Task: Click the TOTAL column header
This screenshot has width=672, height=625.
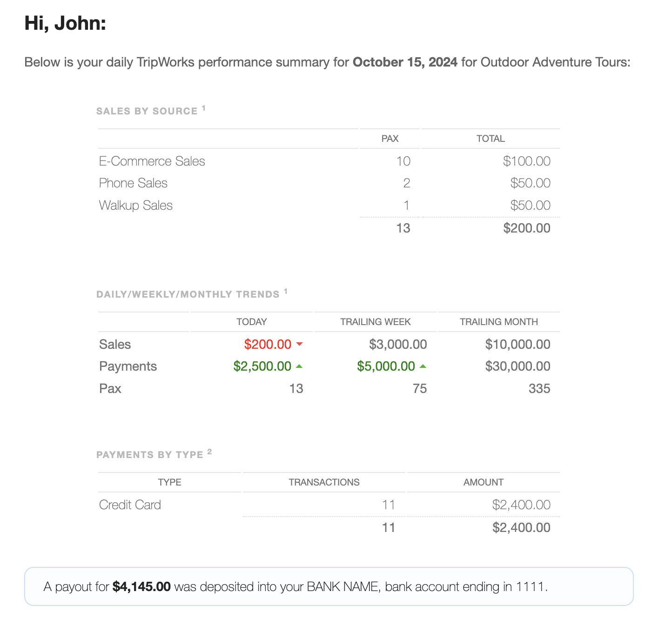Action: tap(491, 139)
